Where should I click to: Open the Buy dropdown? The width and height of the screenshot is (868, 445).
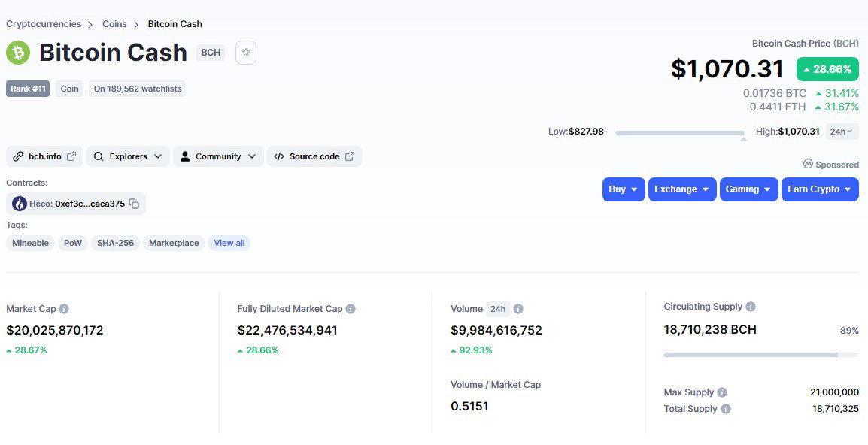(x=624, y=189)
